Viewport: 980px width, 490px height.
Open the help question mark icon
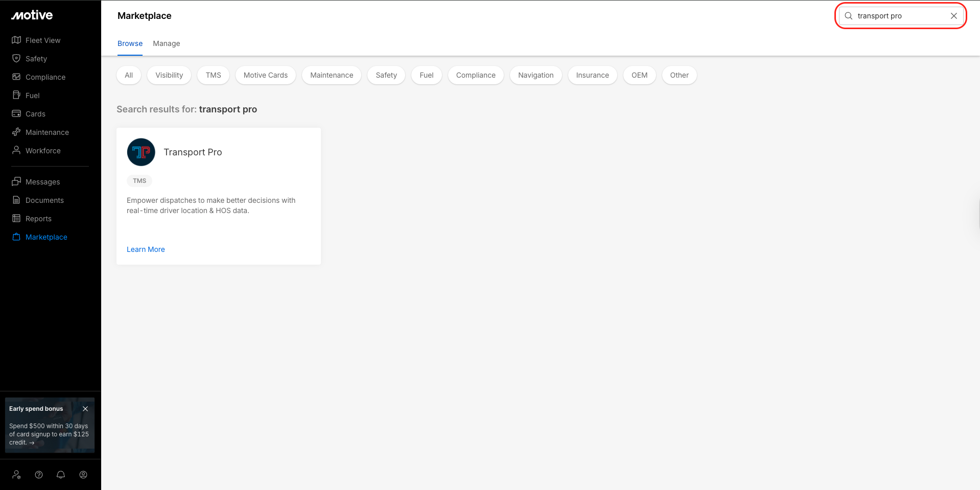tap(39, 475)
